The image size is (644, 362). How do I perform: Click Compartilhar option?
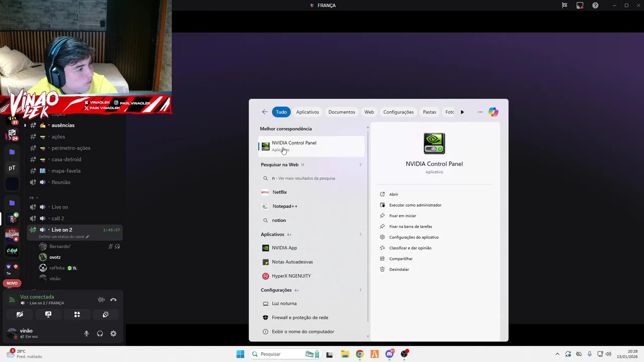click(x=400, y=259)
